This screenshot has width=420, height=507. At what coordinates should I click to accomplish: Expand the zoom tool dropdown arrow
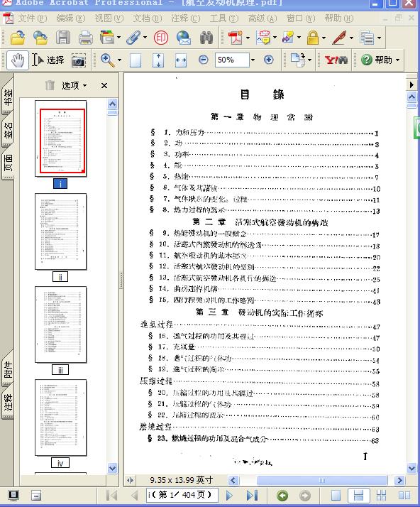(119, 60)
